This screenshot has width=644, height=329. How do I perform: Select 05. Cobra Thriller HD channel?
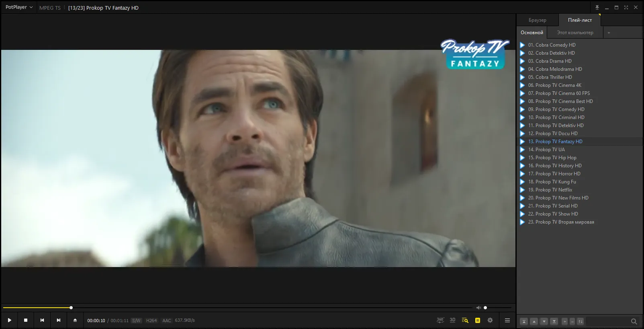pyautogui.click(x=580, y=77)
